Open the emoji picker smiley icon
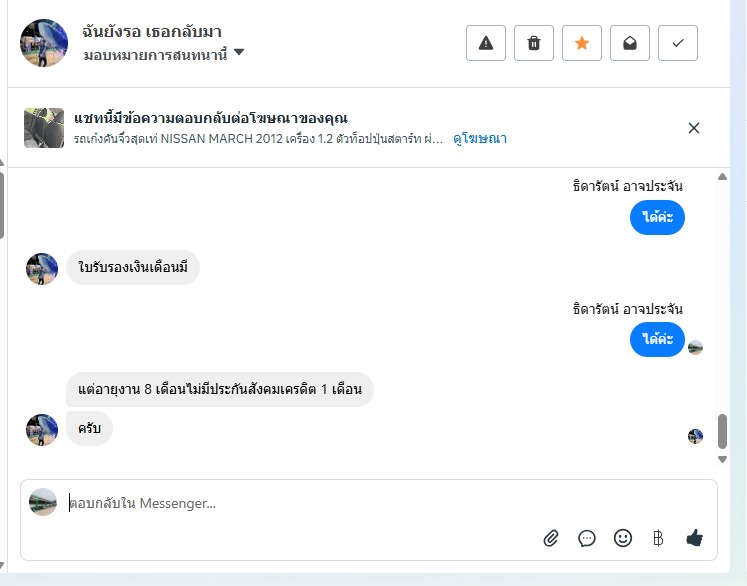The image size is (747, 586). tap(623, 538)
